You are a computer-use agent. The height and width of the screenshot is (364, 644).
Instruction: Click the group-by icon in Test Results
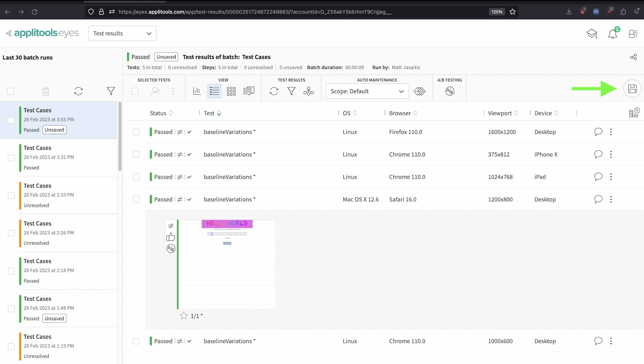tap(309, 91)
